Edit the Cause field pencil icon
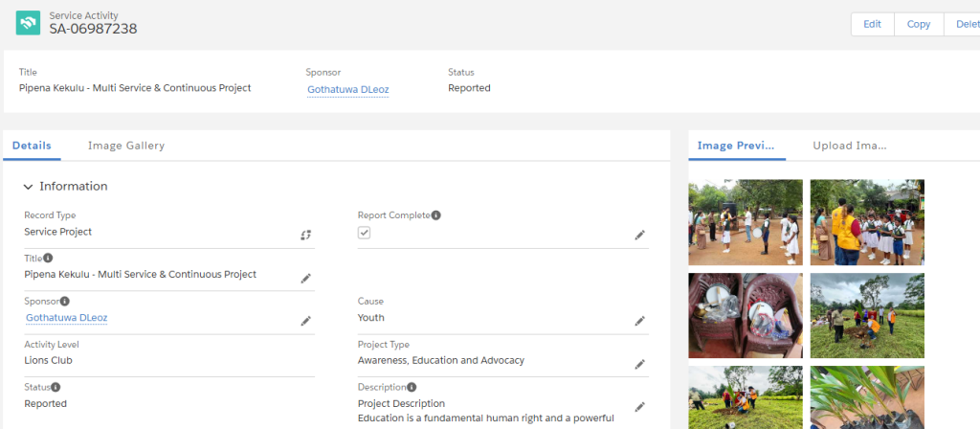This screenshot has width=980, height=429. tap(639, 321)
